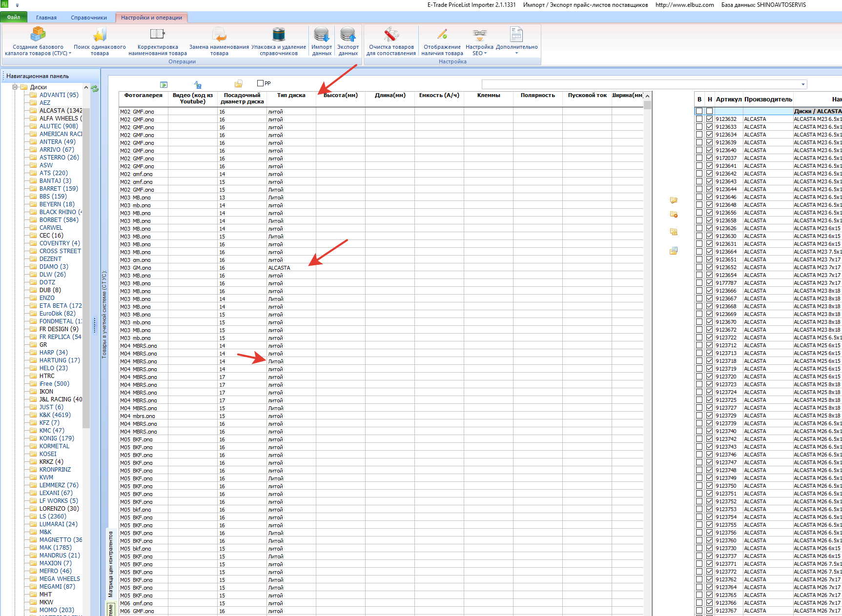Click the folder-with-pencil edit icon
The image size is (842, 616).
tap(674, 200)
